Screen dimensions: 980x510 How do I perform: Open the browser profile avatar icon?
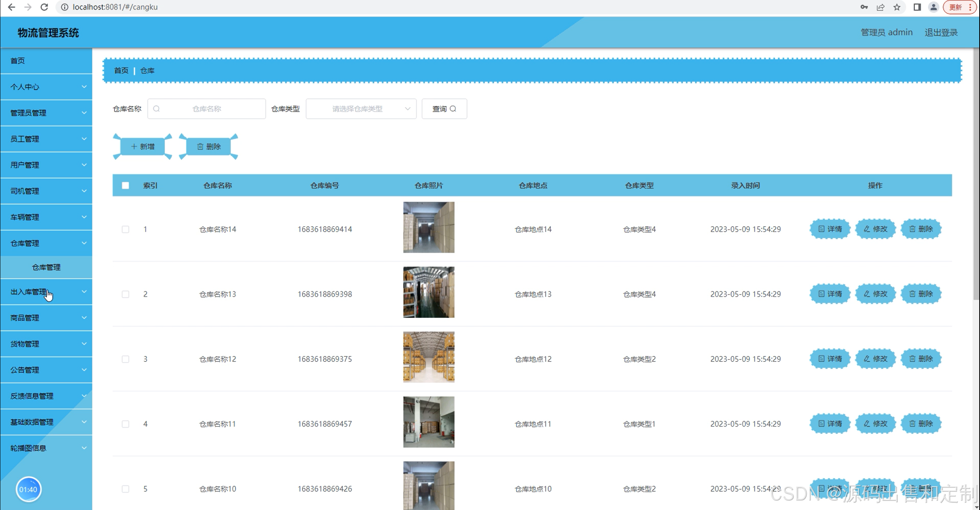(x=934, y=7)
